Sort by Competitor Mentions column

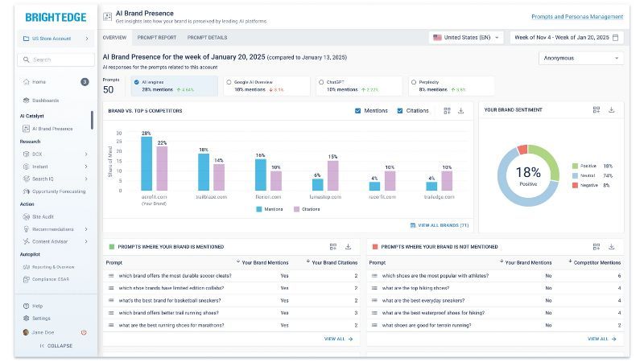coord(595,263)
